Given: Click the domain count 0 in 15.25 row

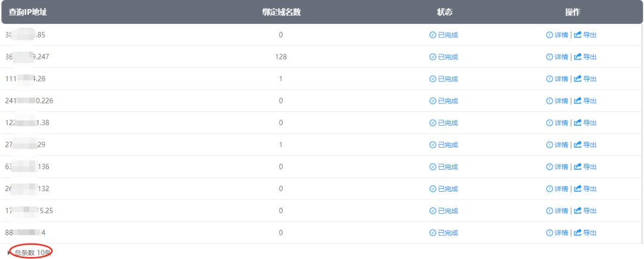Looking at the screenshot, I should (x=281, y=211).
